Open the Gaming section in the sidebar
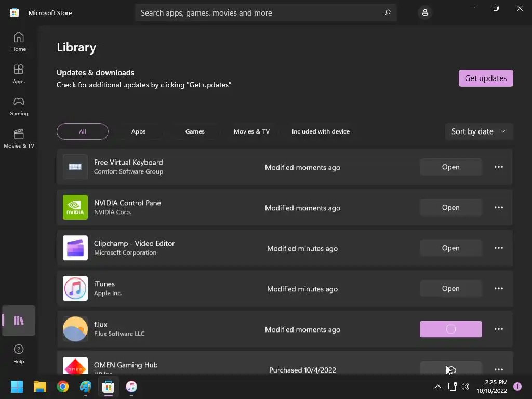Image resolution: width=532 pixels, height=399 pixels. tap(19, 106)
